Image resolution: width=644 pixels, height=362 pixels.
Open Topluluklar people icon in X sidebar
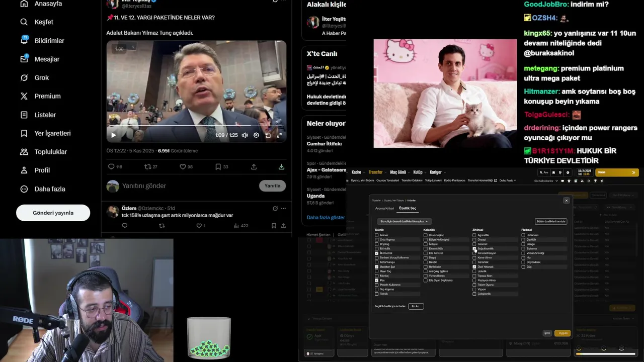click(24, 152)
